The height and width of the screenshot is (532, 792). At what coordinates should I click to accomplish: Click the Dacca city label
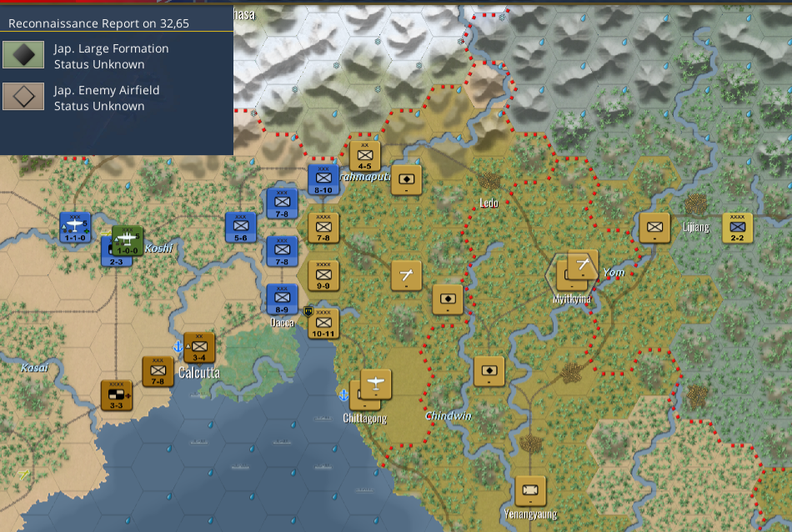click(x=282, y=323)
